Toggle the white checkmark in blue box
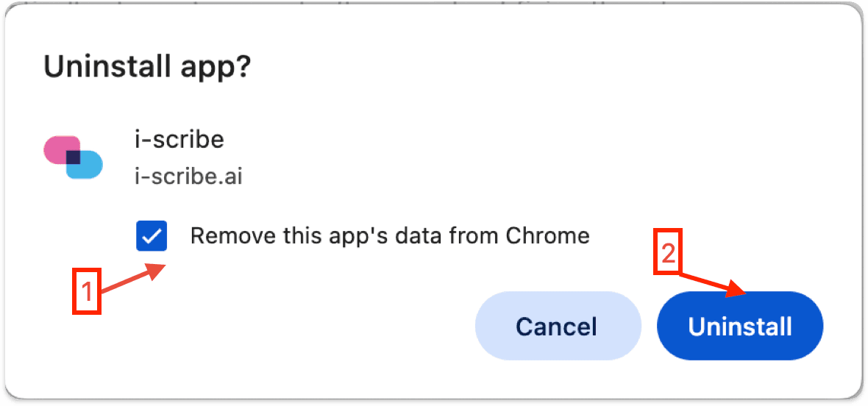Image resolution: width=868 pixels, height=406 pixels. [152, 237]
